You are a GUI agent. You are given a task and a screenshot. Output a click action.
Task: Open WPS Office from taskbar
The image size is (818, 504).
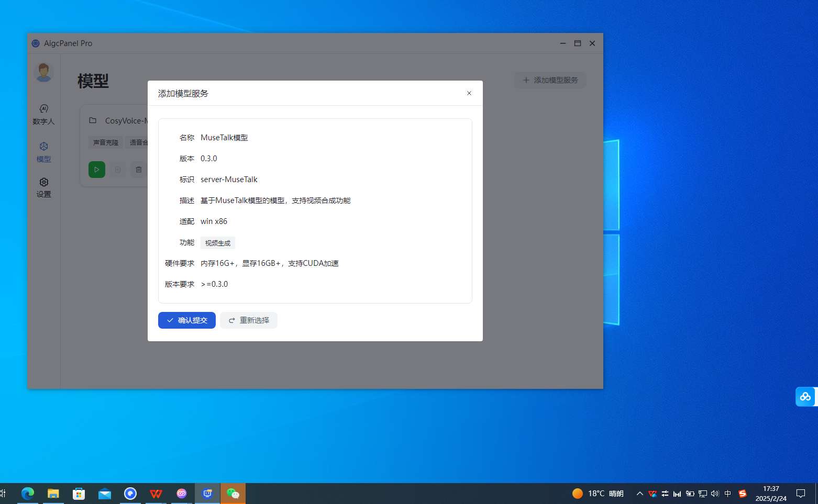tap(156, 494)
